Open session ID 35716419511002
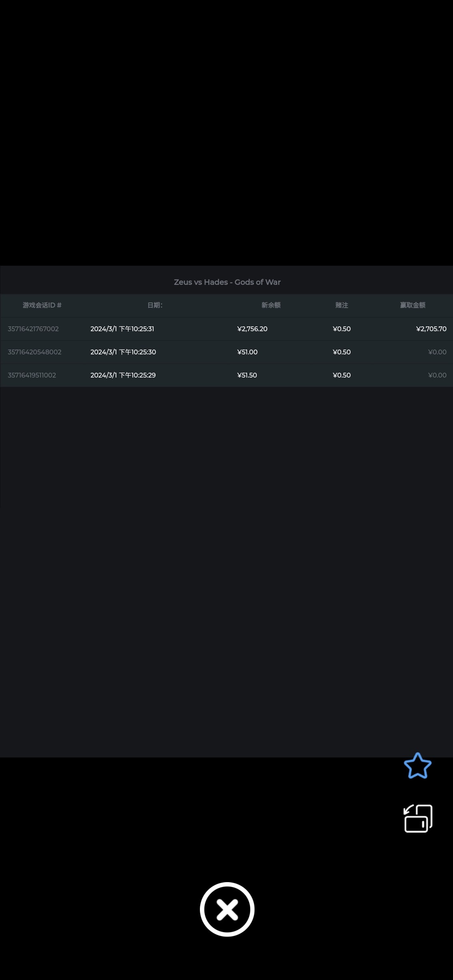453x980 pixels. pyautogui.click(x=32, y=375)
